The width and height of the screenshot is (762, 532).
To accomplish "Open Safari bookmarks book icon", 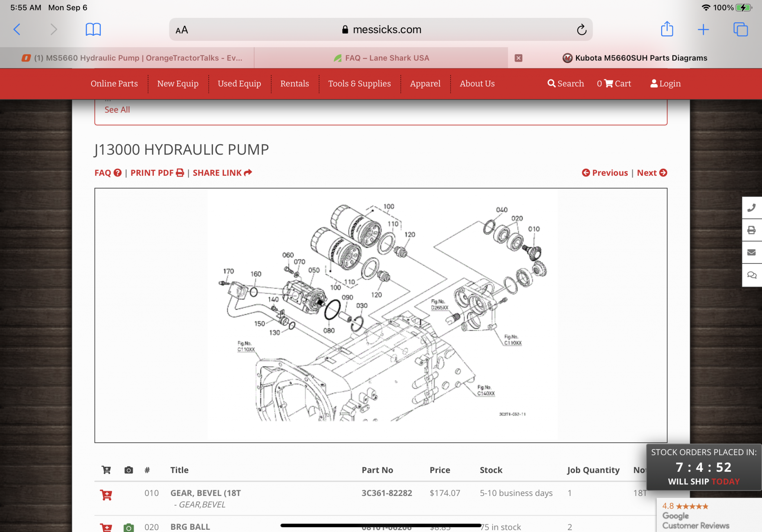I will pos(93,29).
